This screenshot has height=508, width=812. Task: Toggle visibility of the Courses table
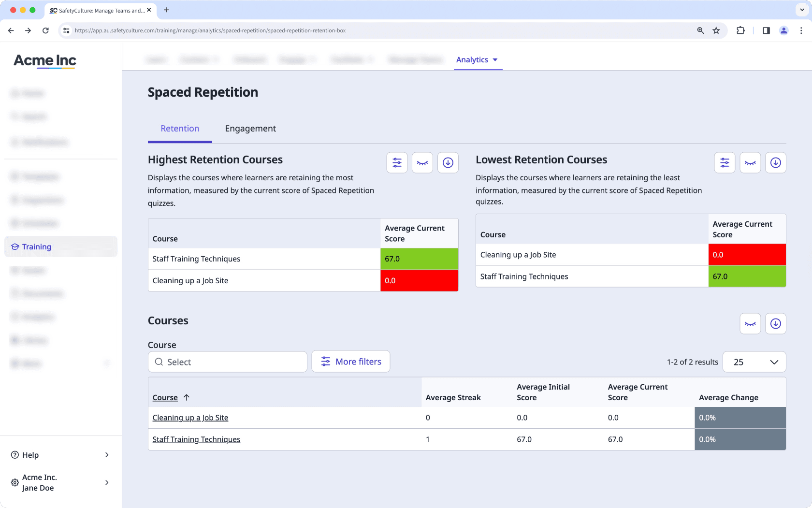pos(750,324)
